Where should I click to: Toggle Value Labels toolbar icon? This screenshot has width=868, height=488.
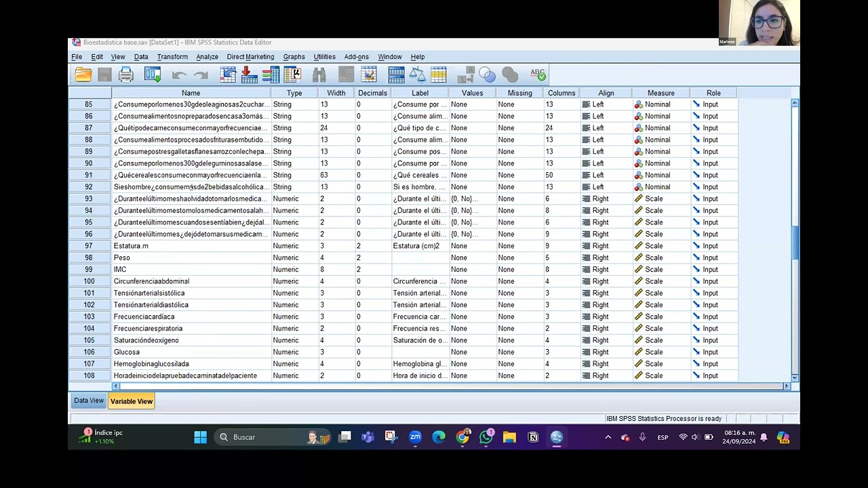466,75
